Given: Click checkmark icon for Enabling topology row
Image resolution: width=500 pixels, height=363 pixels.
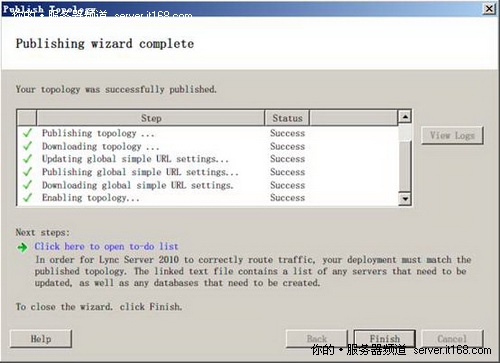Looking at the screenshot, I should point(27,198).
